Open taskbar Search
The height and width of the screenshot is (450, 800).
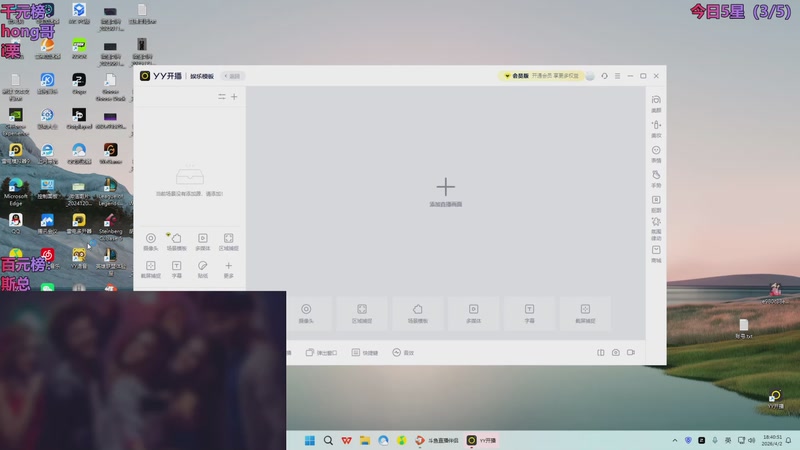(x=328, y=440)
